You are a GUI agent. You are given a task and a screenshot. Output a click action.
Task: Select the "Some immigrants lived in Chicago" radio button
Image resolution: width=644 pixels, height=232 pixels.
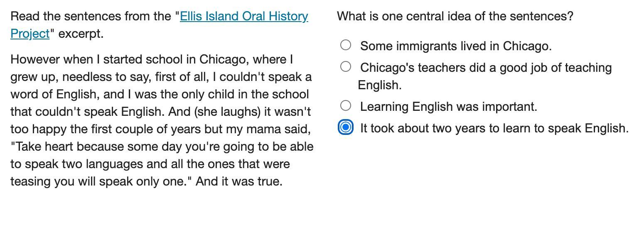click(x=346, y=45)
